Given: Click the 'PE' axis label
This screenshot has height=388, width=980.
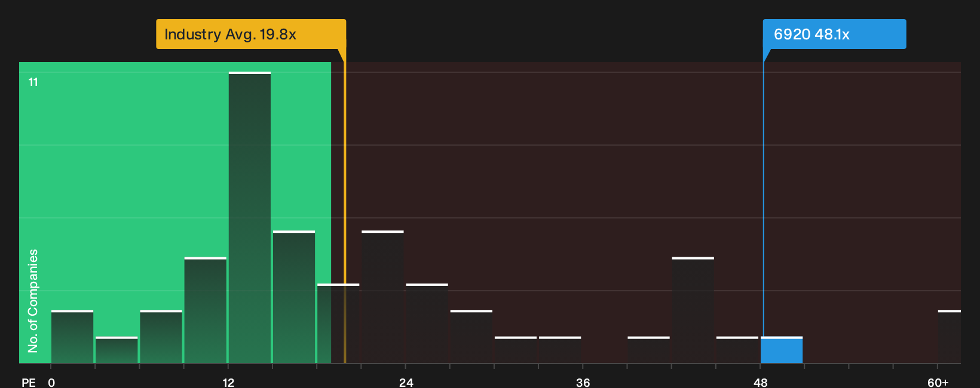Looking at the screenshot, I should tap(29, 382).
